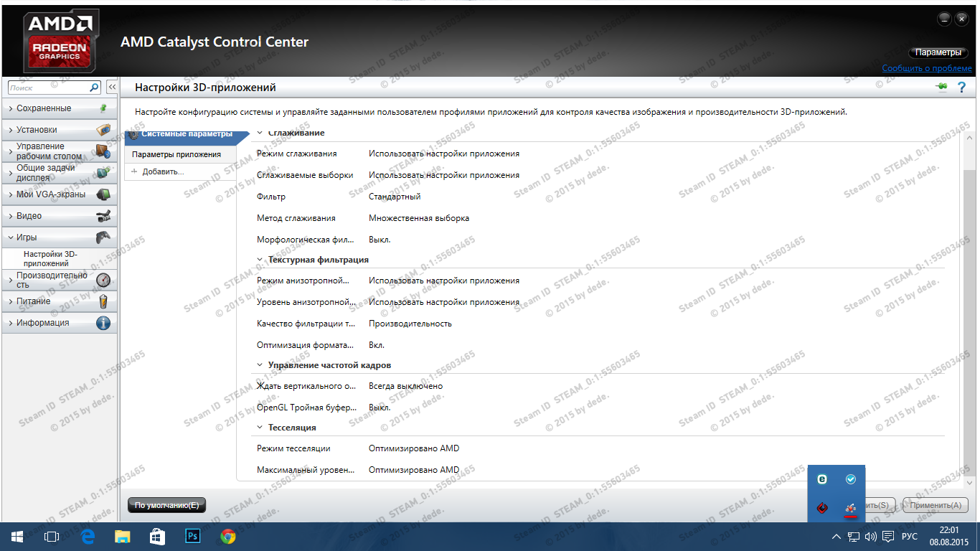Open help with the question mark icon

(962, 87)
